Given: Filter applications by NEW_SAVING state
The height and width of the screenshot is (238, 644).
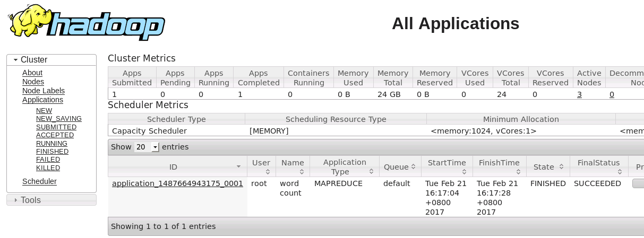Looking at the screenshot, I should (x=59, y=119).
